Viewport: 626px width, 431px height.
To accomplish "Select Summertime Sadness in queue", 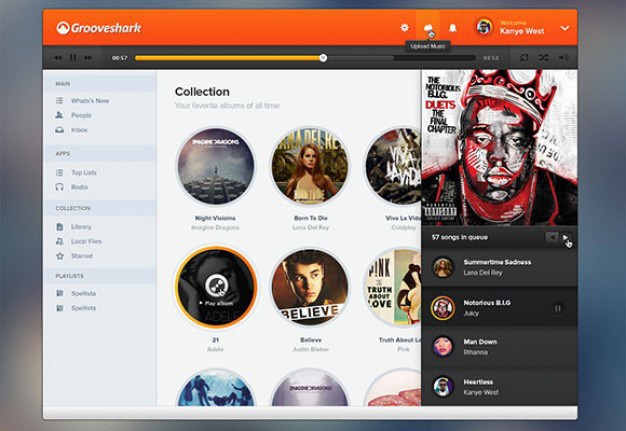I will tap(499, 267).
